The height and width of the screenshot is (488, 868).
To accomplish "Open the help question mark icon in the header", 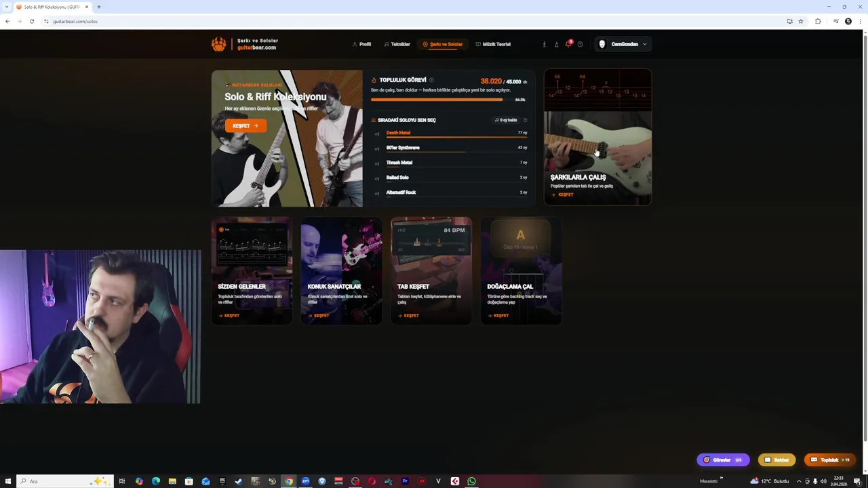I will pos(580,44).
